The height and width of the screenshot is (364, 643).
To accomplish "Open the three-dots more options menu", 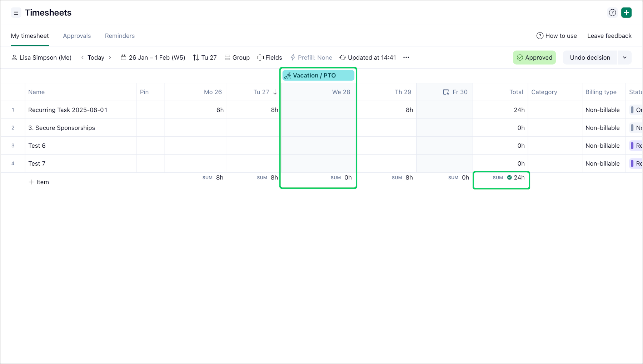I will 406,57.
